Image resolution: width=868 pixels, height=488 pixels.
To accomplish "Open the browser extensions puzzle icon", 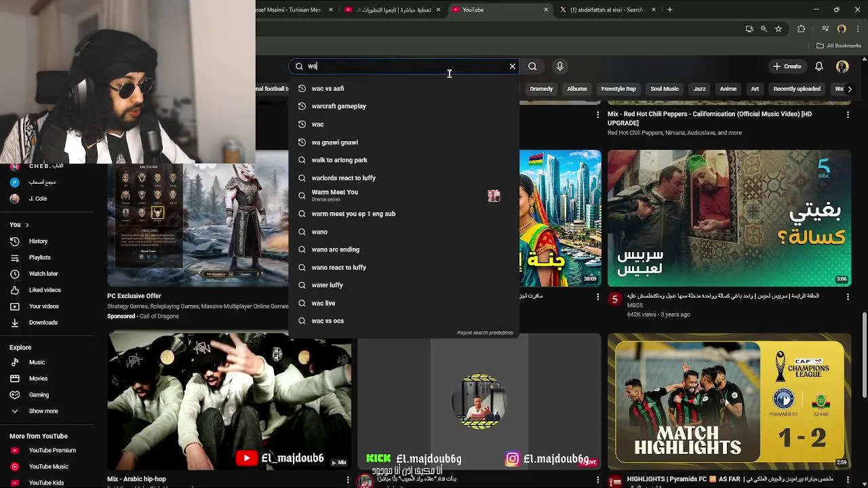I will point(802,29).
